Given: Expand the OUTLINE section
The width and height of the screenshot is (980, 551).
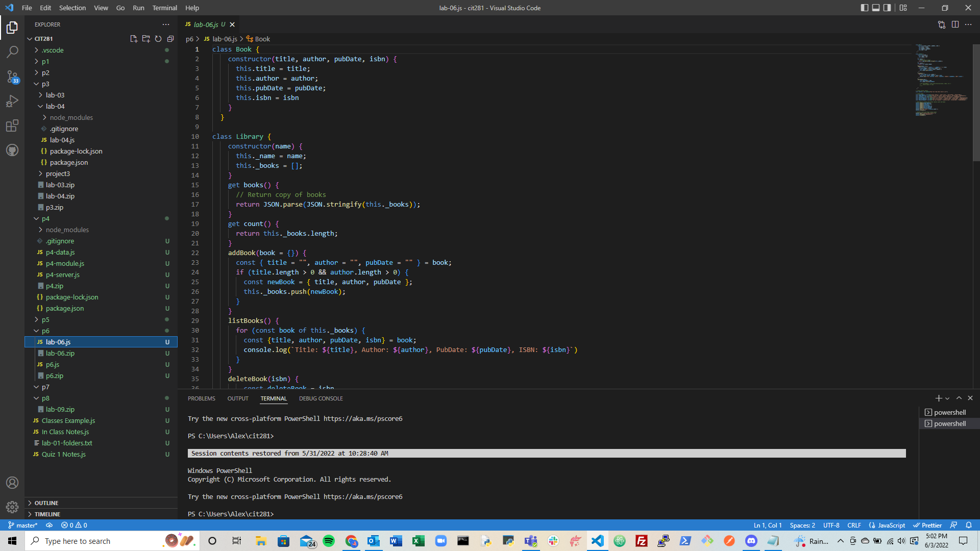Looking at the screenshot, I should point(46,503).
